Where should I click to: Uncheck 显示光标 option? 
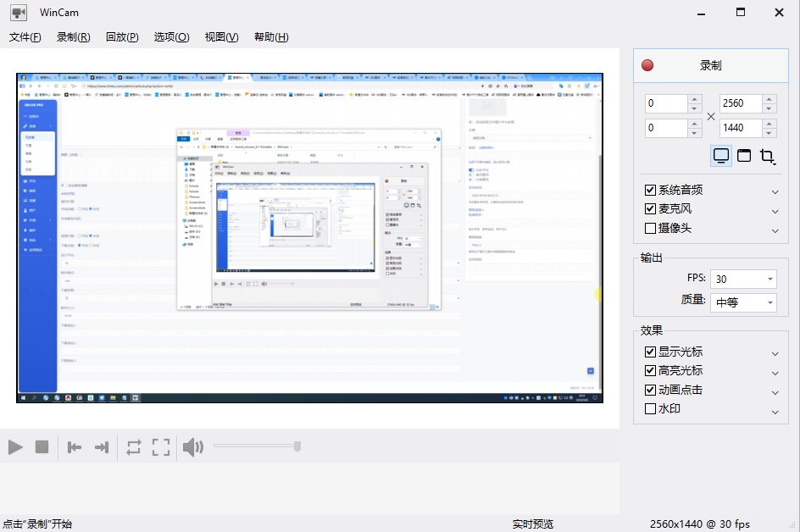(650, 352)
